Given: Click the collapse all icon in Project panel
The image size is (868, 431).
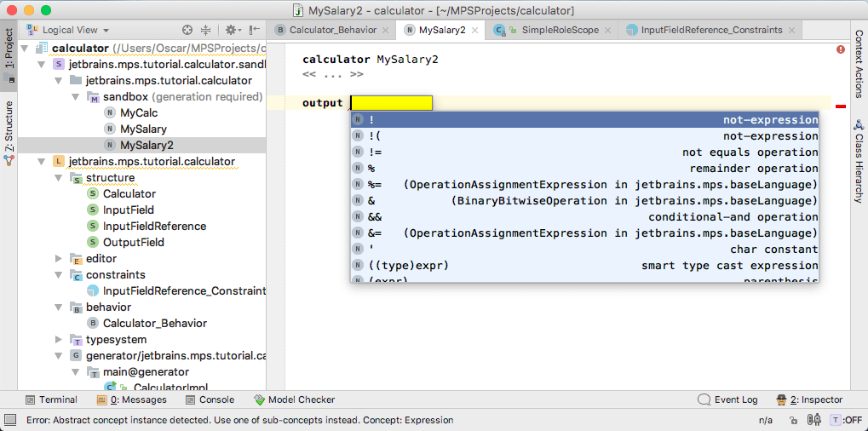Looking at the screenshot, I should click(205, 30).
